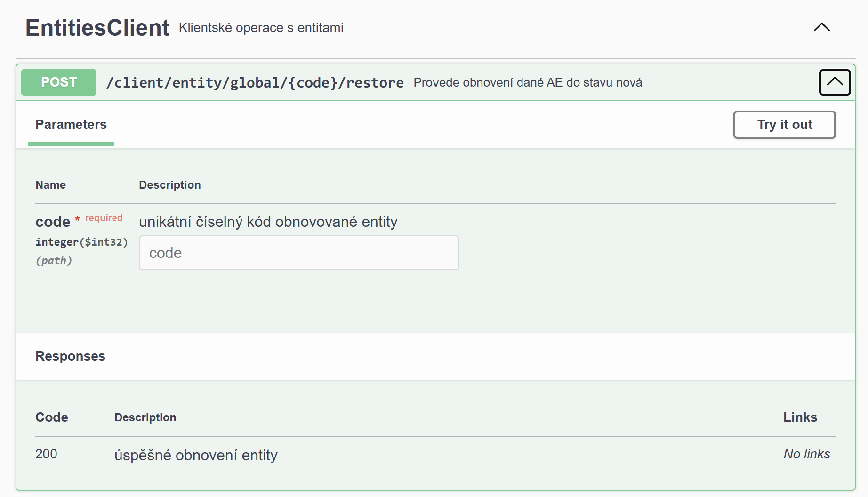Collapse the restore operation chevron
Screen dimensions: 868x497
(x=835, y=82)
